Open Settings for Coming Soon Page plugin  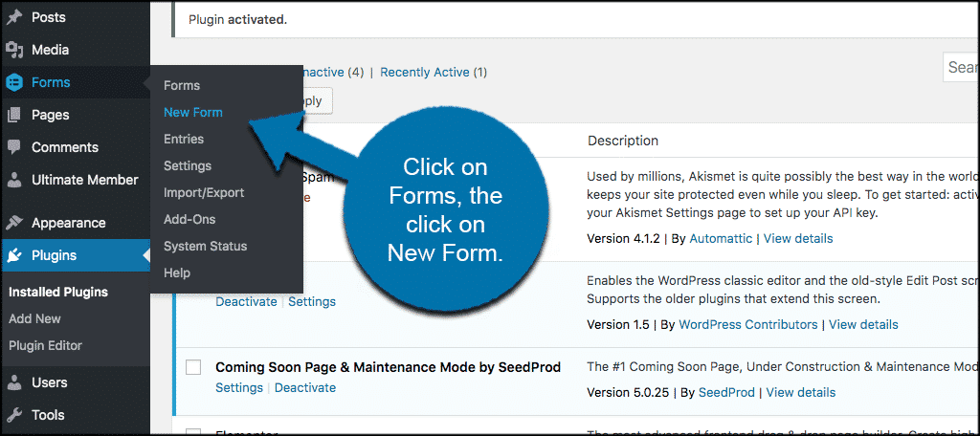point(239,388)
